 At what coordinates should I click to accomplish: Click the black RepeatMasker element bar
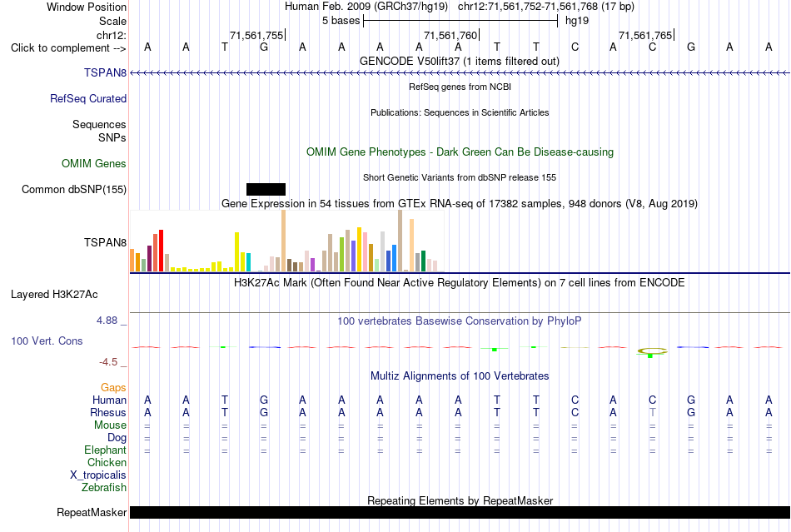[460, 512]
